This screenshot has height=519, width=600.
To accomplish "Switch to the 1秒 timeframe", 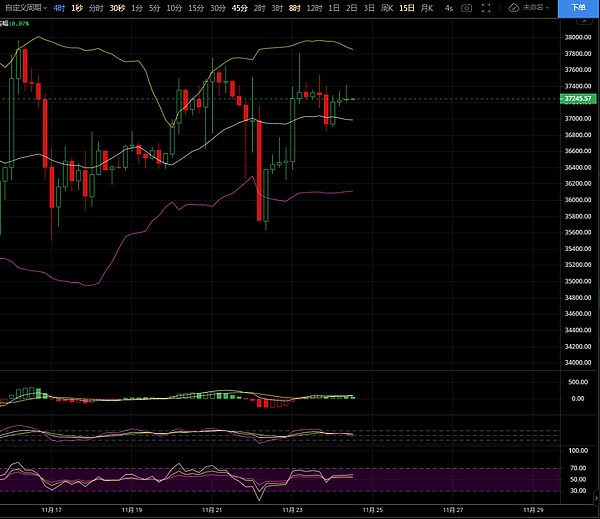I will [78, 8].
